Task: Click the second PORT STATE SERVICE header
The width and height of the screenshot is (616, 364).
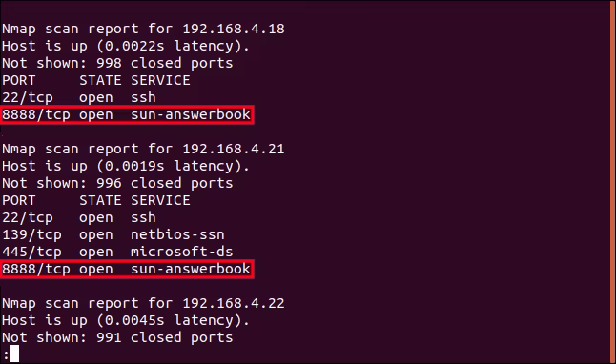Action: pos(96,200)
